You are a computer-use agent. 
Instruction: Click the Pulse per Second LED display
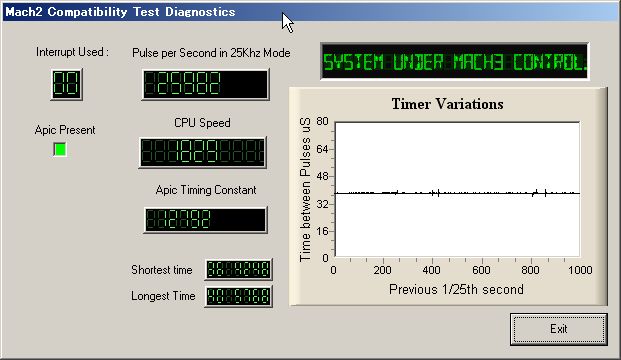click(205, 84)
